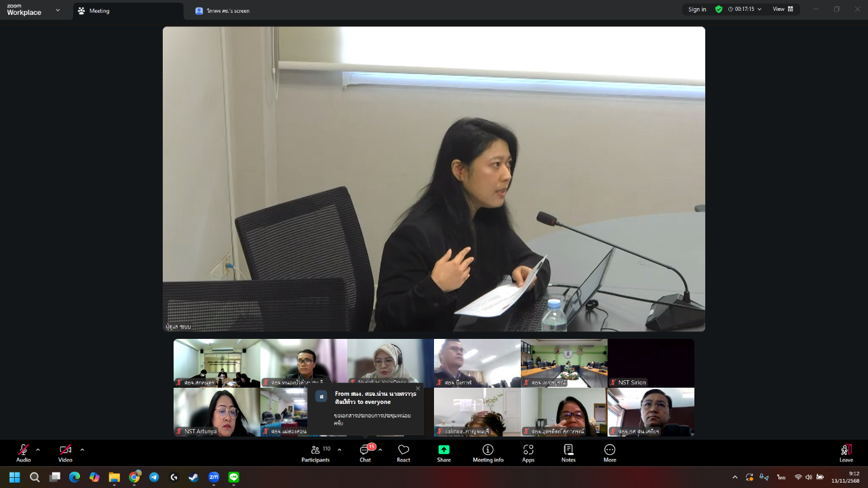Expand audio settings arrow next to Audio
868x488 pixels.
[x=38, y=449]
